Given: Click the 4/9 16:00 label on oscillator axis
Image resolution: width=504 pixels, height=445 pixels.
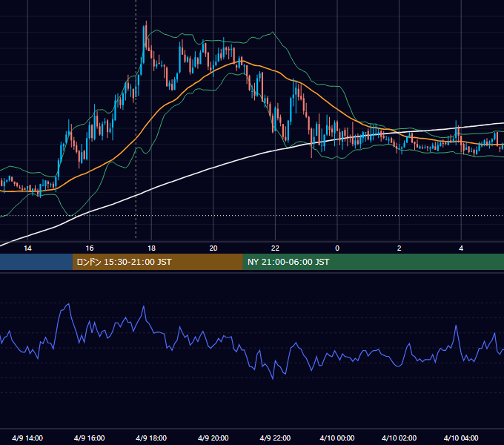Looking at the screenshot, I should [90, 438].
